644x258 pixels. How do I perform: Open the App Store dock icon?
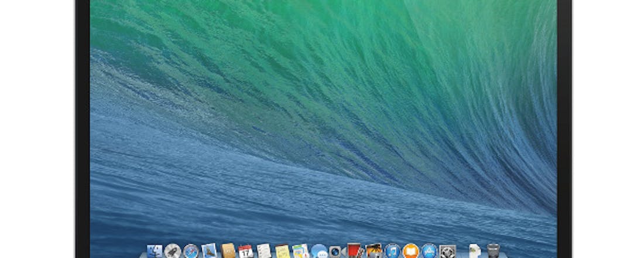click(429, 251)
